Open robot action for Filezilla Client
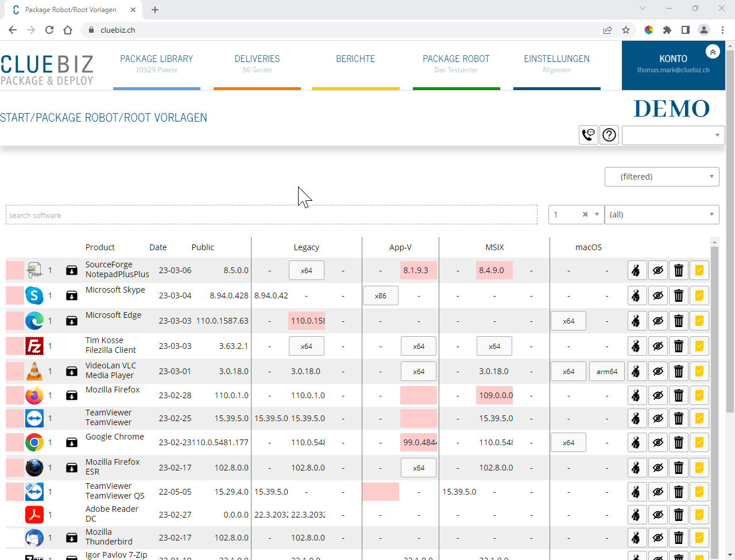 click(x=636, y=346)
